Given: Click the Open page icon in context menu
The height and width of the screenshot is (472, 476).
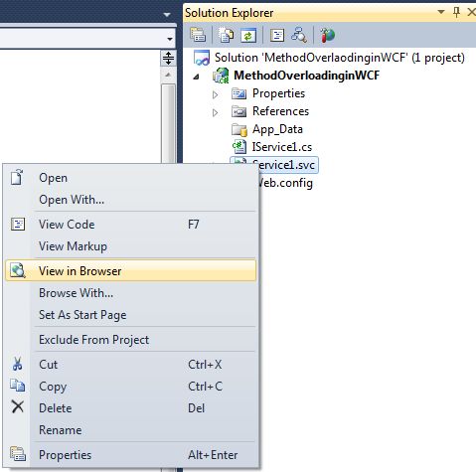Looking at the screenshot, I should tap(17, 177).
